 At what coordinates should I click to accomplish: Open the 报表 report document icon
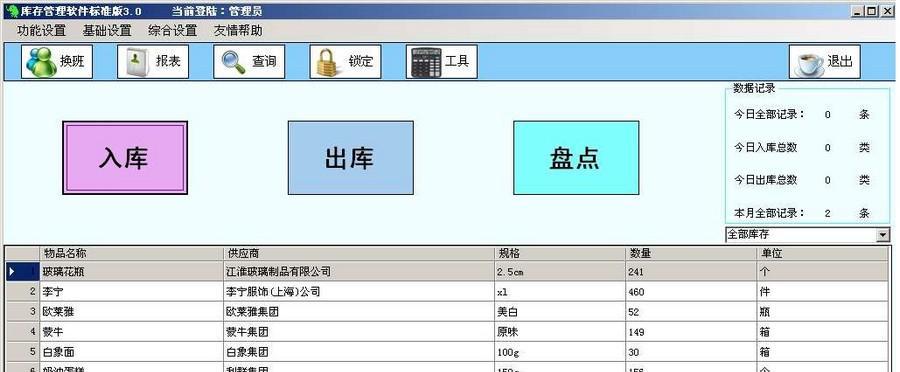point(137,61)
